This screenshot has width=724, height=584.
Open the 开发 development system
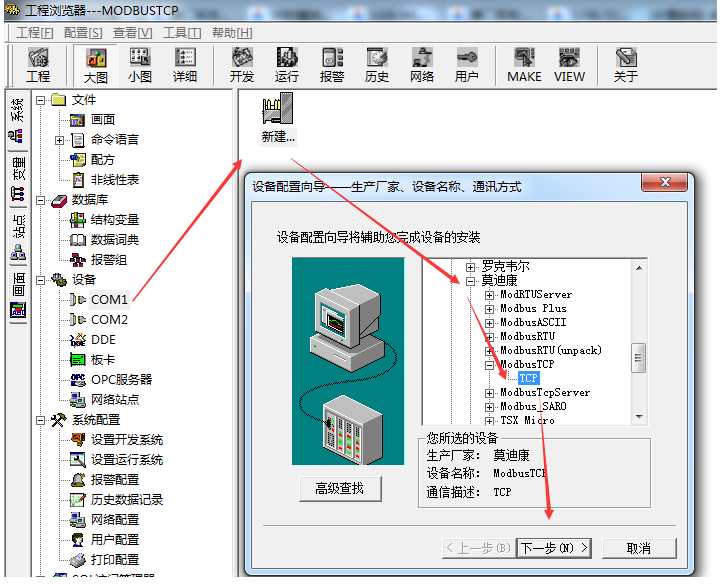242,65
